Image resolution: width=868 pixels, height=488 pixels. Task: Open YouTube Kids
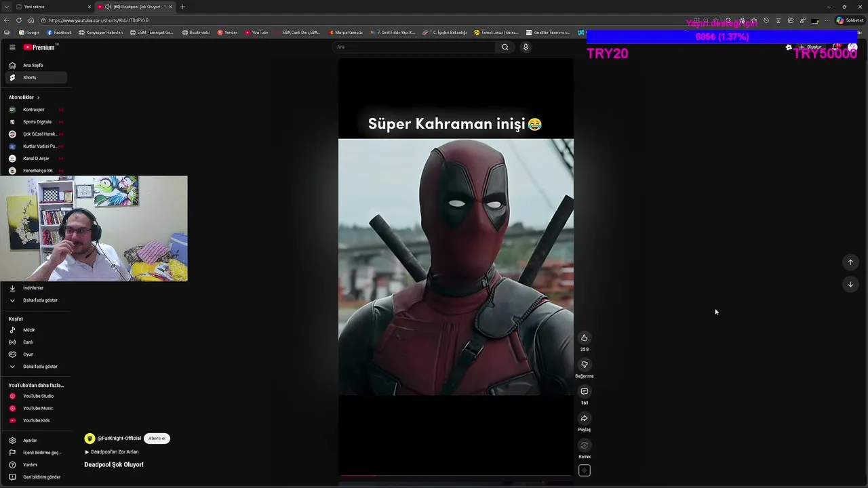point(35,420)
